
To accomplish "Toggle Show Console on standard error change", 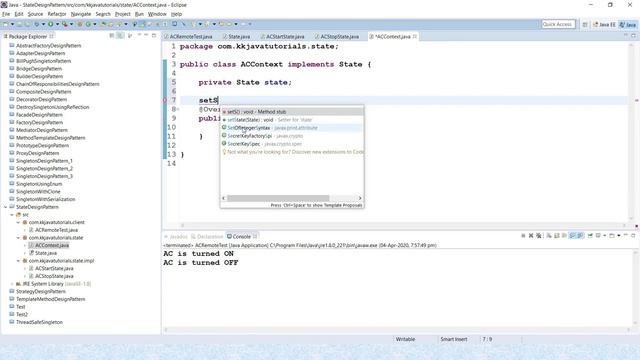I will click(x=580, y=236).
